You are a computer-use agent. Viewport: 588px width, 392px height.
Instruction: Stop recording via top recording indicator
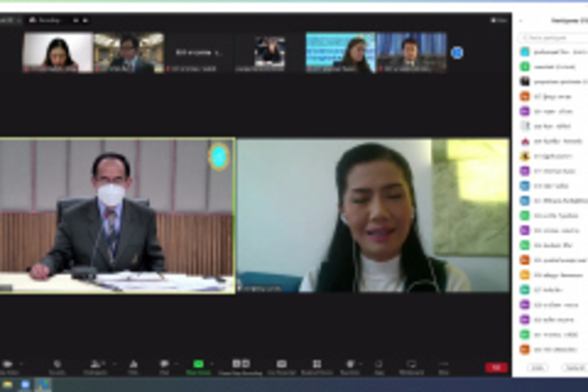click(x=85, y=20)
